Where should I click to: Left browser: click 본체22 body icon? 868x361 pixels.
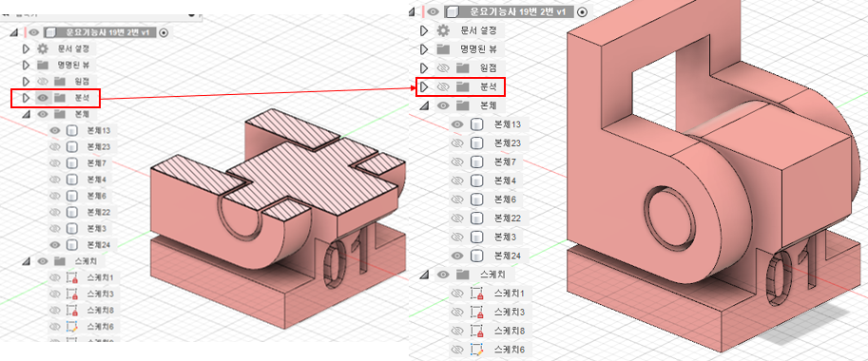coord(71,212)
